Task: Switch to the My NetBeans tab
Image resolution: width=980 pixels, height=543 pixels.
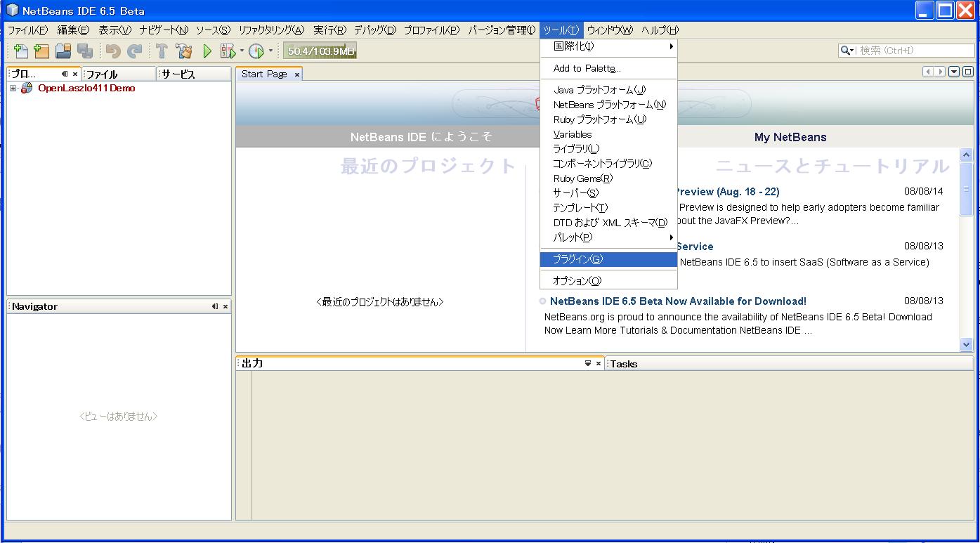Action: click(790, 137)
